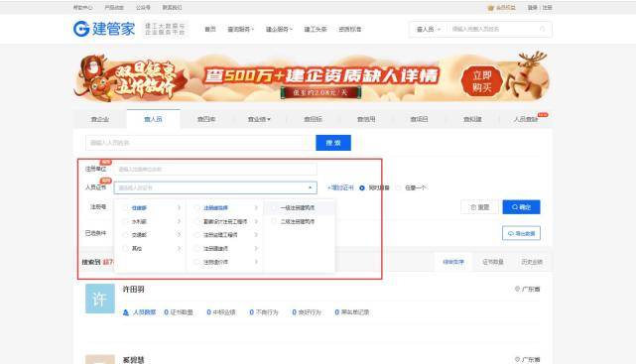Viewport: 636px width, 364px height.
Task: Expand the 水利部 chevron arrow
Action: (x=179, y=222)
